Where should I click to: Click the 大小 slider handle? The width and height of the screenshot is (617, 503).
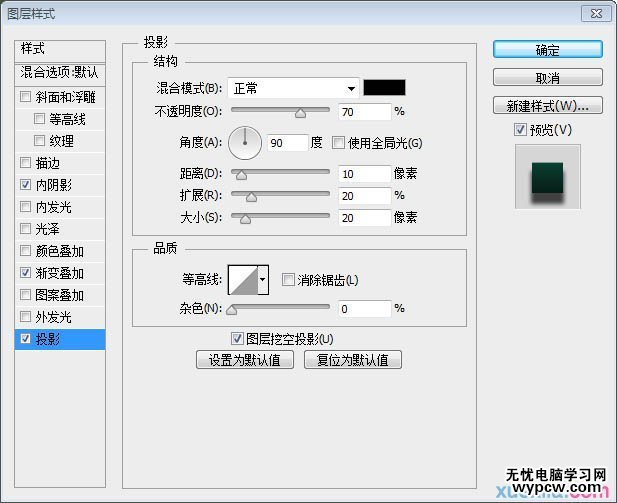245,219
